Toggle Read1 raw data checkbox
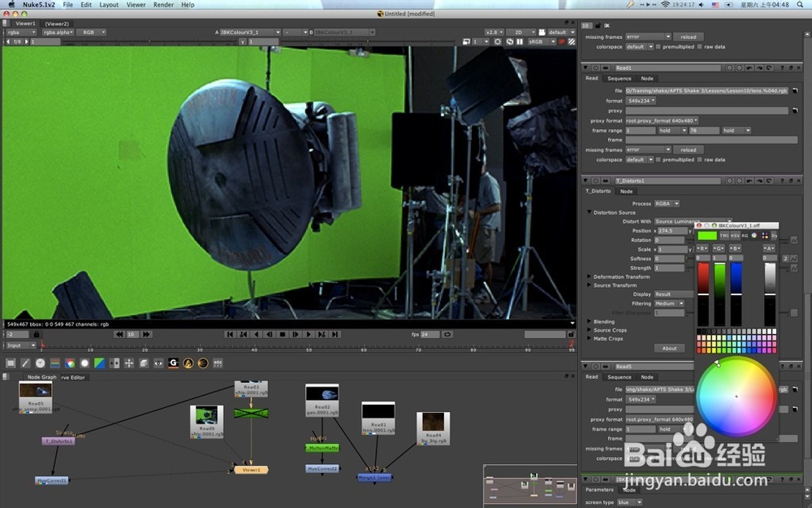 700,159
